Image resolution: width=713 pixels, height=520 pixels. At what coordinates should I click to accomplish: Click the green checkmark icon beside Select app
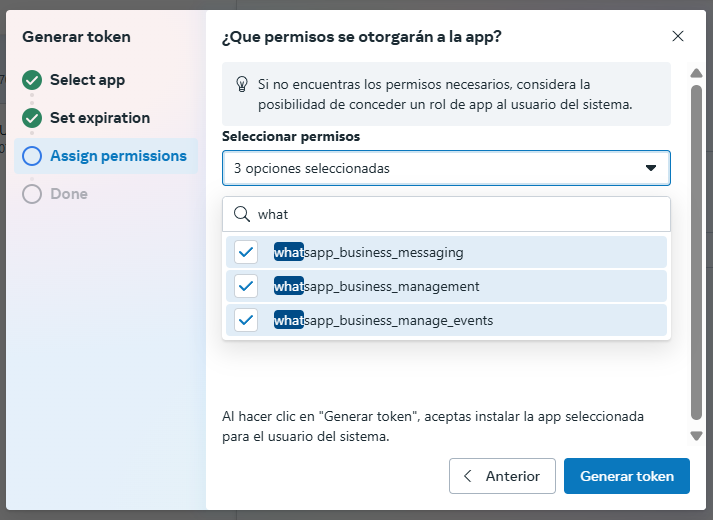tap(32, 80)
